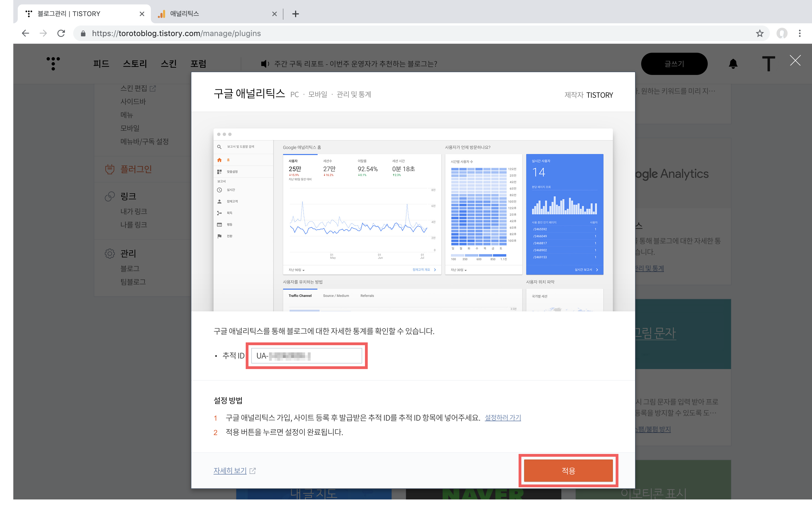Bookmark this page with the star icon
Screen dimensions: 812x515
pyautogui.click(x=759, y=33)
